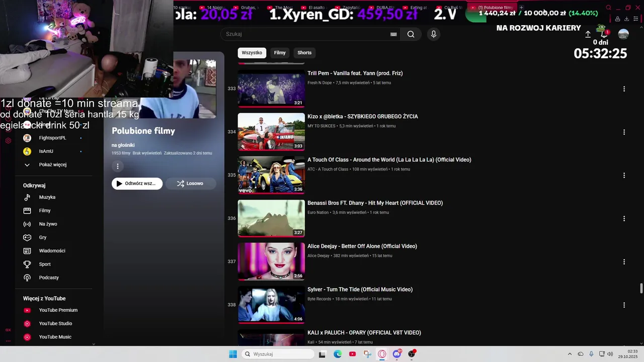Open the YouTube account avatar menu
The height and width of the screenshot is (362, 644).
tap(623, 34)
